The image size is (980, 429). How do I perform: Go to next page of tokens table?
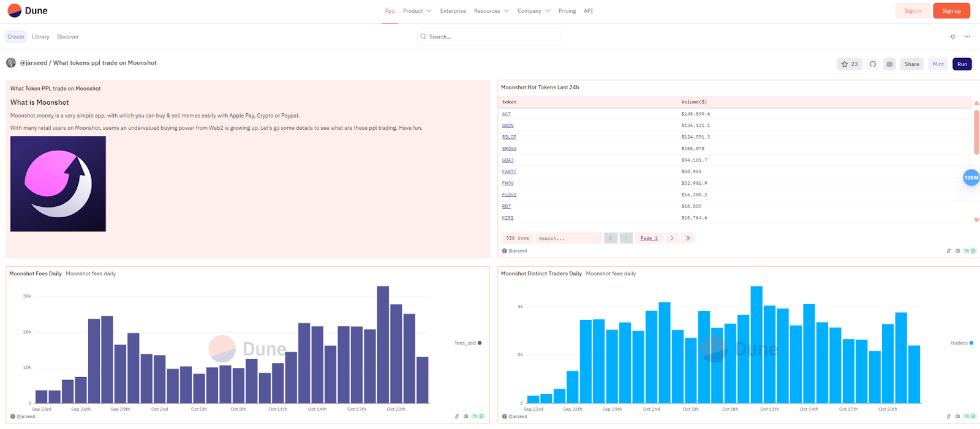[672, 238]
